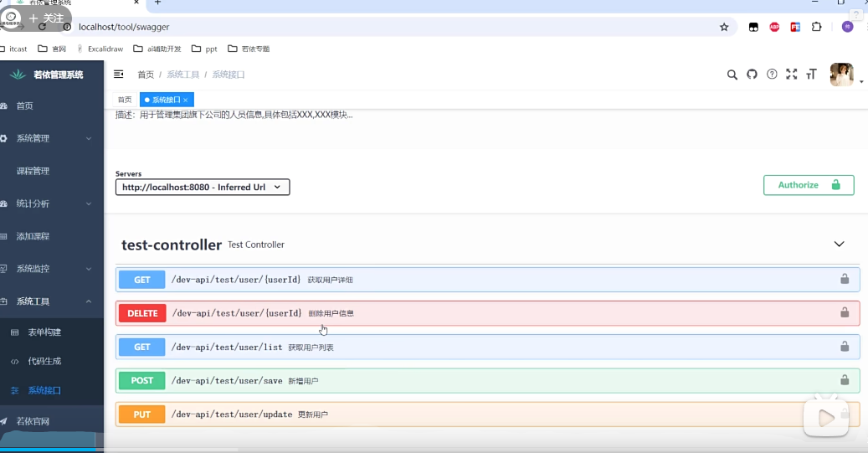Open the menu search magnifier icon
The height and width of the screenshot is (453, 868).
(732, 75)
